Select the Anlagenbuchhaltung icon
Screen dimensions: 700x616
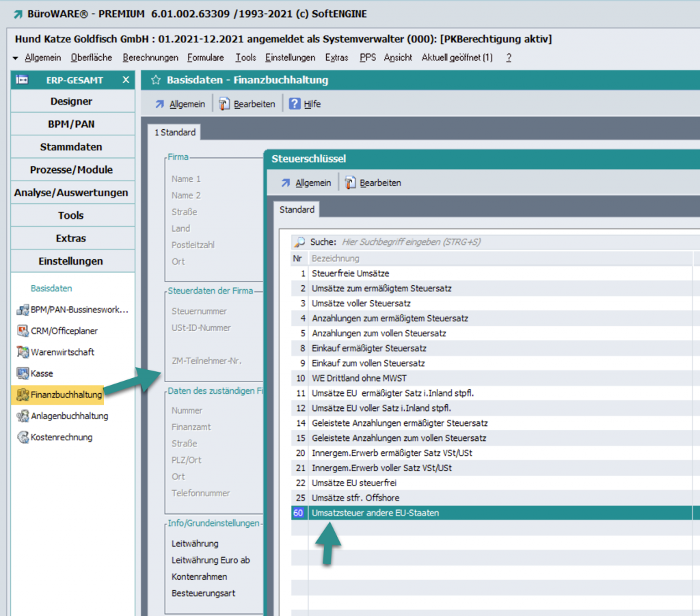23,416
